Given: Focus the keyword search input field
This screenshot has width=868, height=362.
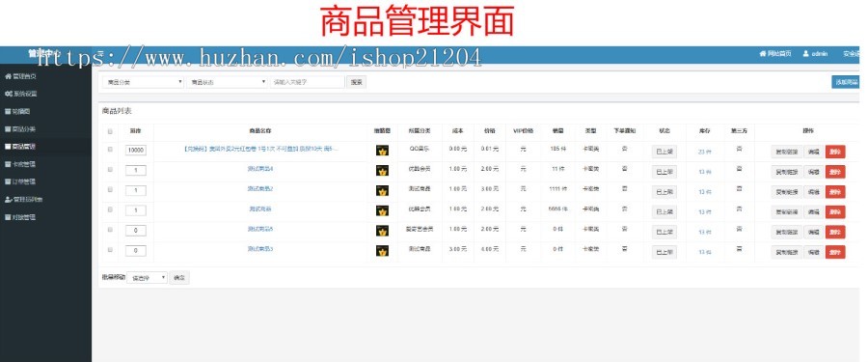Looking at the screenshot, I should 308,82.
